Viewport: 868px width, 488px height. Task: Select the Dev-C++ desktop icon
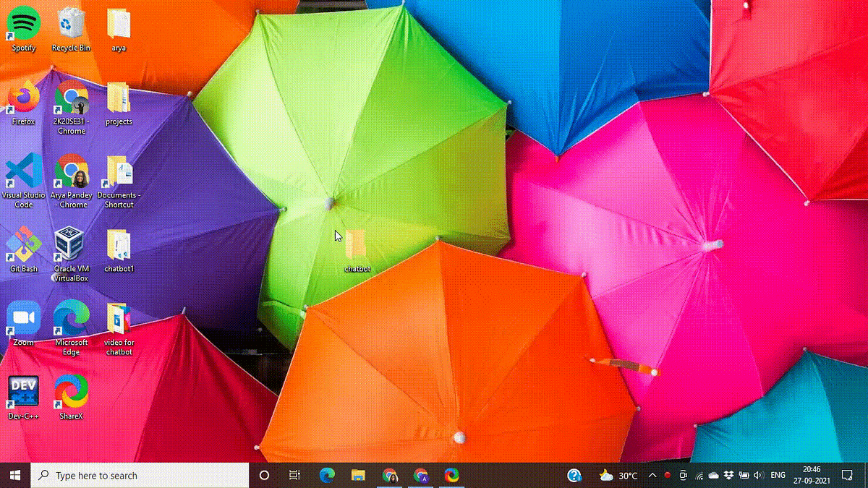coord(23,397)
